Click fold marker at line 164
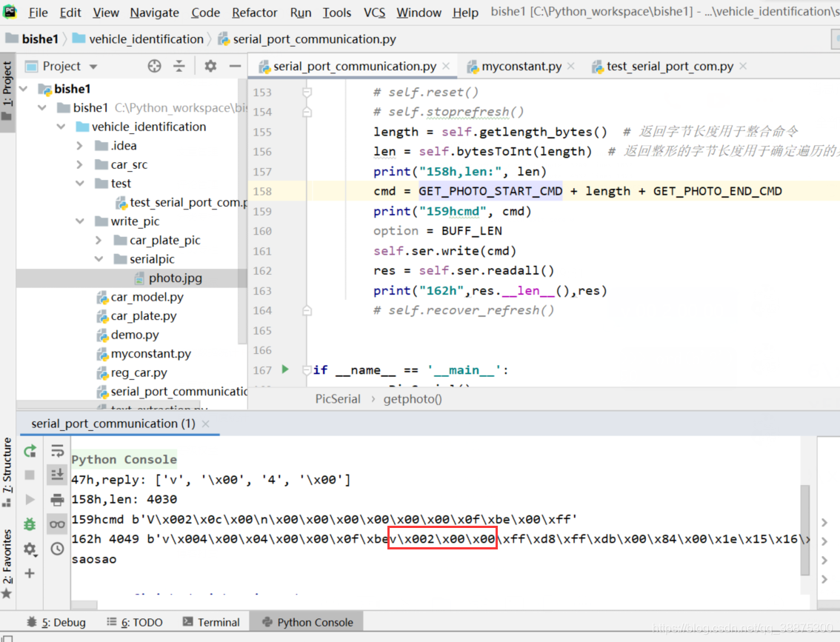Image resolution: width=840 pixels, height=642 pixels. (x=307, y=310)
